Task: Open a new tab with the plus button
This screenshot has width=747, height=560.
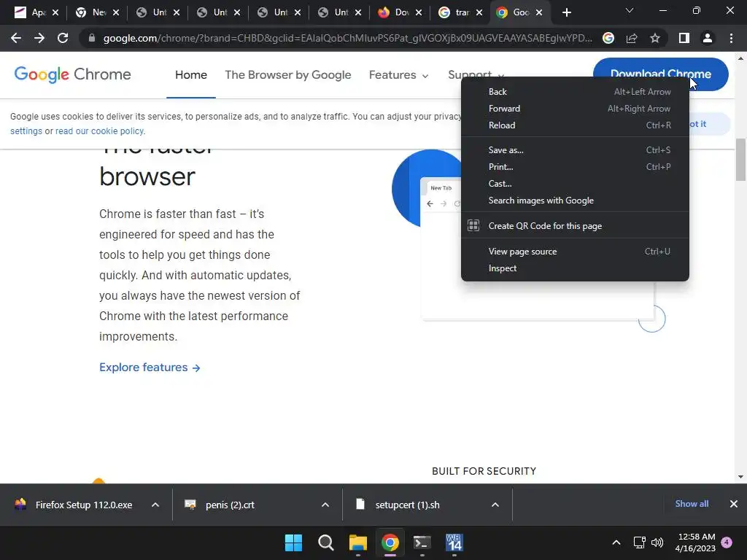Action: (x=566, y=13)
